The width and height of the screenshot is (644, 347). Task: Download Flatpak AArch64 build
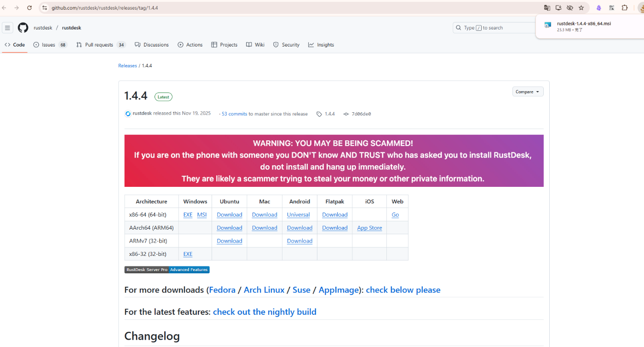(x=335, y=228)
